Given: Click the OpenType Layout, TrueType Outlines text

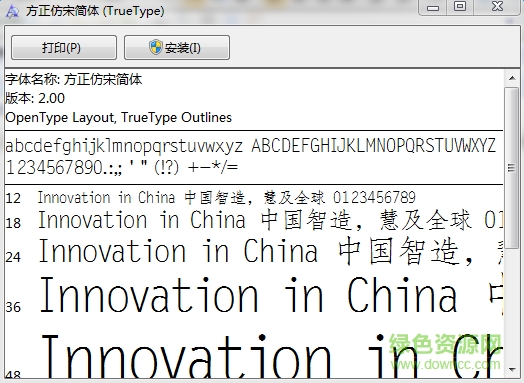Looking at the screenshot, I should tap(119, 117).
